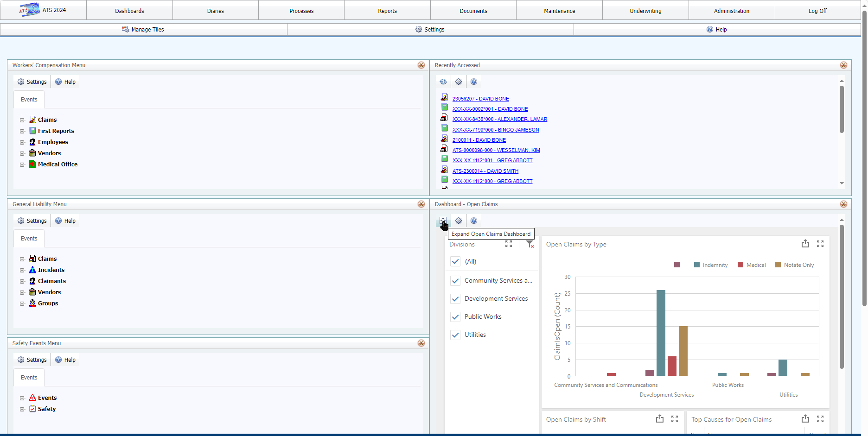Expand the Open Claims Dashboard
Image resolution: width=868 pixels, height=436 pixels.
click(443, 221)
